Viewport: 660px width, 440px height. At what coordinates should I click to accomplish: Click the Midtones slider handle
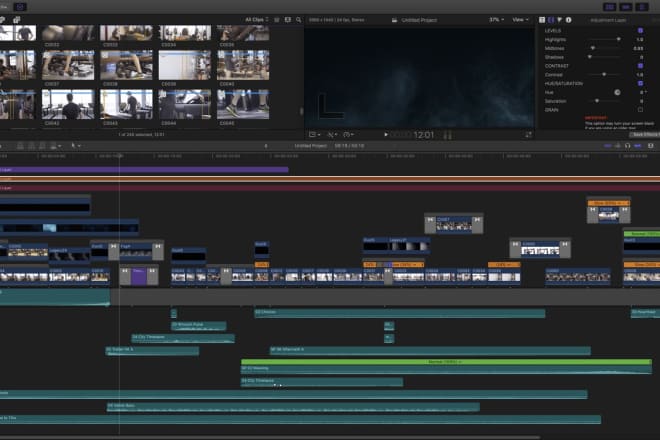coord(593,48)
